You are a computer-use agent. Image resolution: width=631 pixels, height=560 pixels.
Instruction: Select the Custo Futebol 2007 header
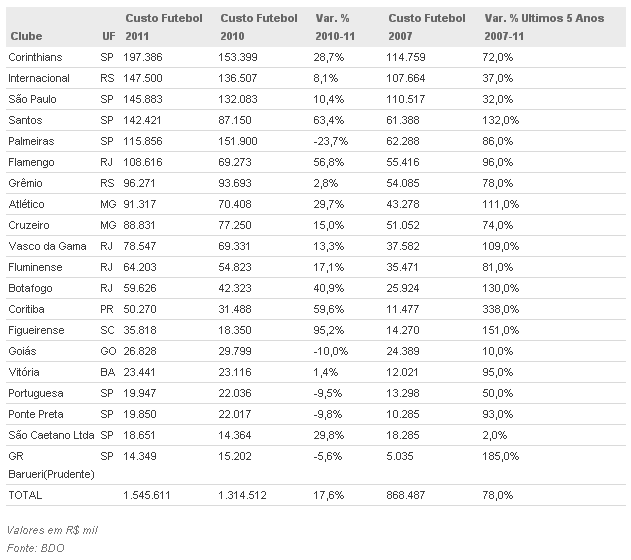pyautogui.click(x=426, y=27)
